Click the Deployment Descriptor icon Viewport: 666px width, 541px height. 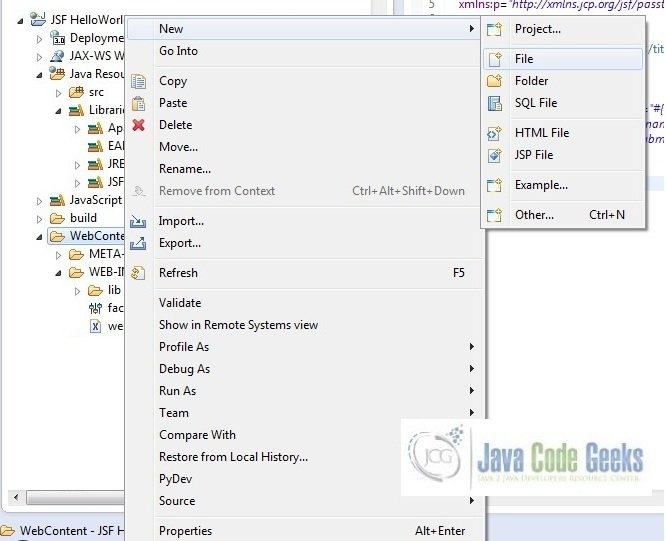click(58, 37)
